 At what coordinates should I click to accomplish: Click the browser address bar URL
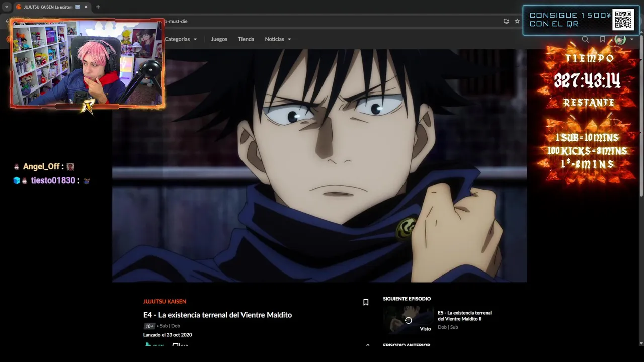tap(175, 21)
